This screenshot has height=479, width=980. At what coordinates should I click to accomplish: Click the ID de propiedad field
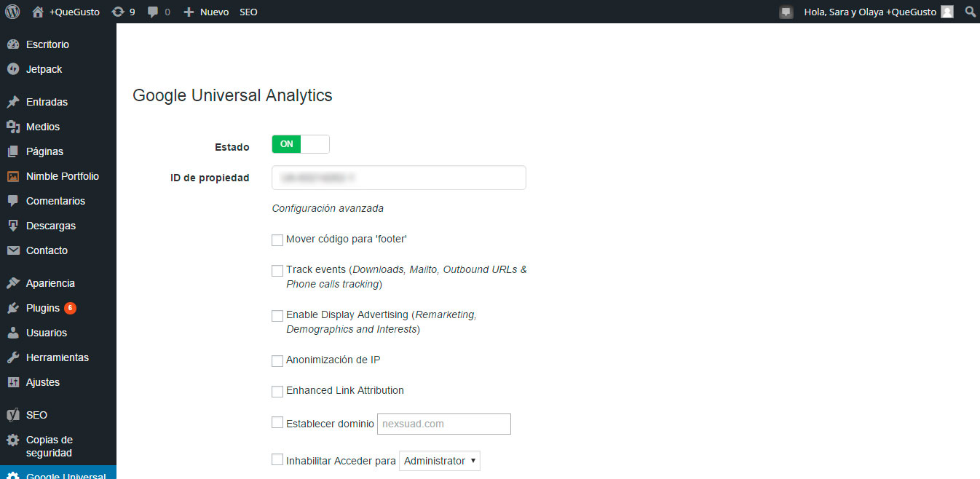click(x=399, y=178)
